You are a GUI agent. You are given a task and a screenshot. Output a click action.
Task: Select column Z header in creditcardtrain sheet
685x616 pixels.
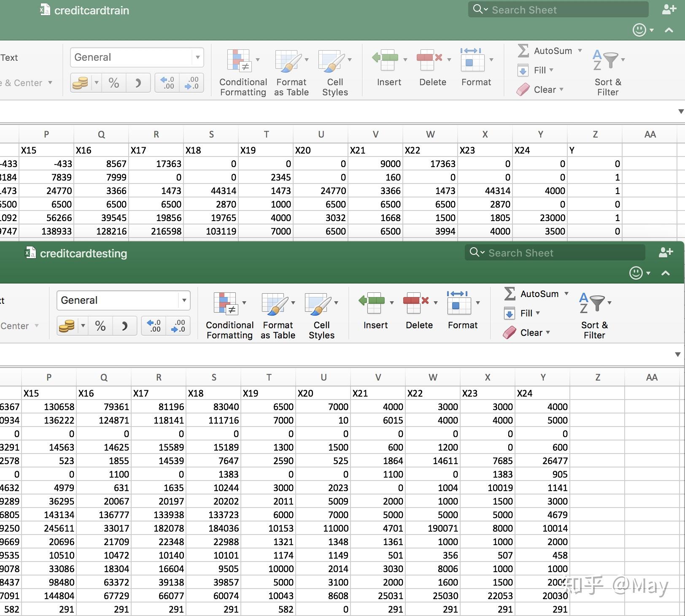(x=595, y=134)
